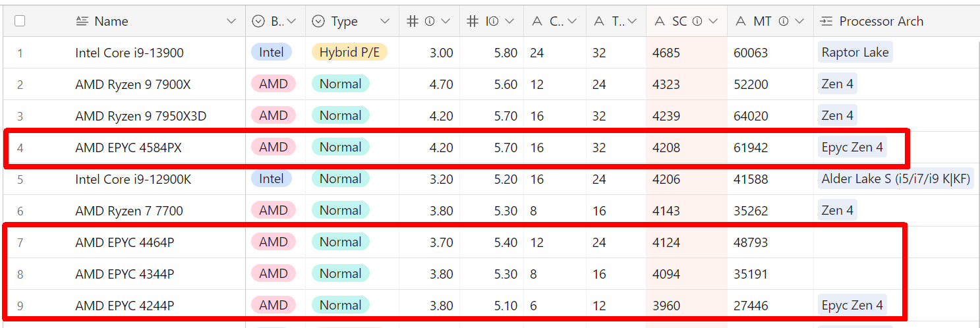
Task: Click the info icon beside SC header
Action: (x=697, y=21)
